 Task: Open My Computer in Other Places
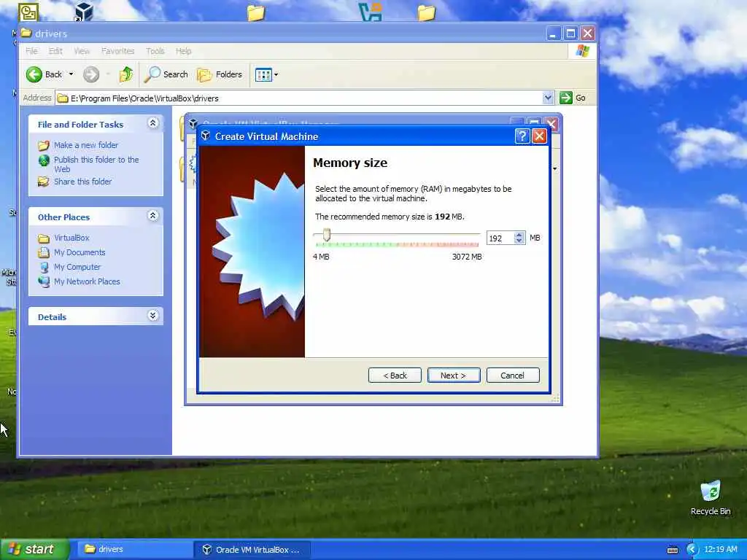pos(77,267)
